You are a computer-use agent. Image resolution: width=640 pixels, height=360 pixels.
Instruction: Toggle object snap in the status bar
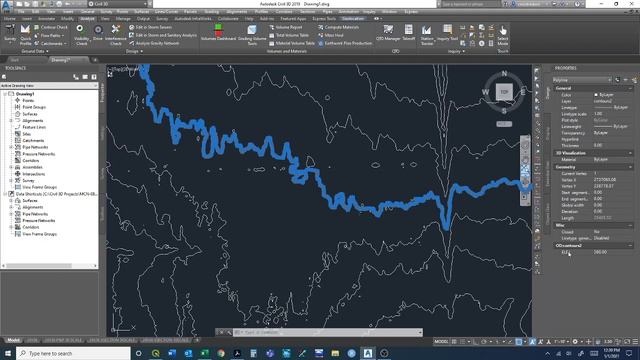519,342
